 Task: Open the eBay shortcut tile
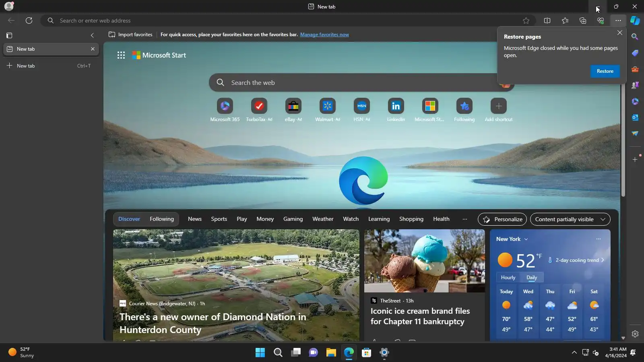click(x=293, y=110)
